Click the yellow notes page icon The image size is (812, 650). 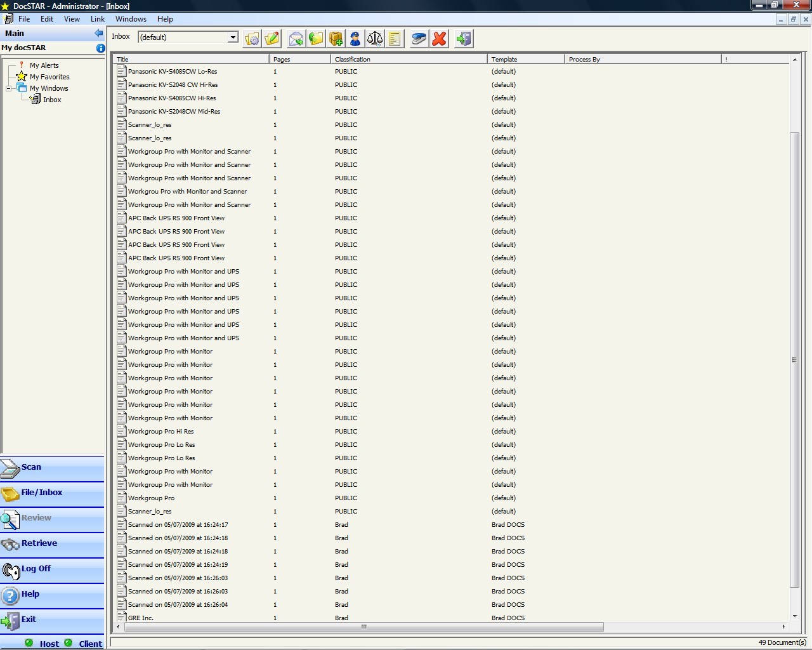click(x=395, y=39)
